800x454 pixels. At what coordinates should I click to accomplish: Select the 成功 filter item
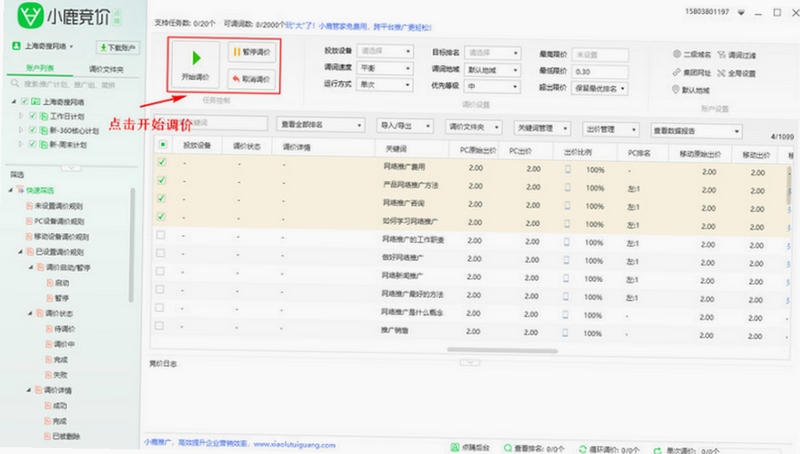[56, 406]
